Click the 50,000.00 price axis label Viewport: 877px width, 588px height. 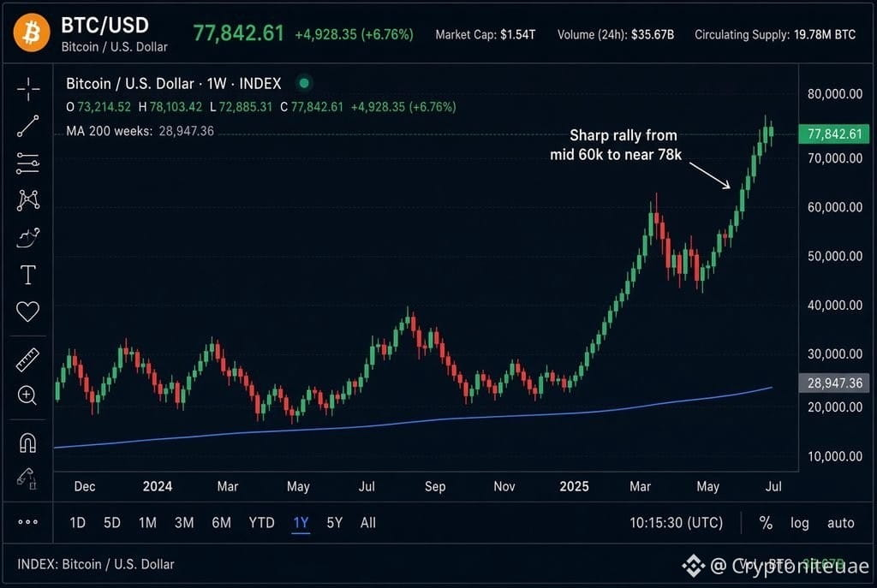point(835,256)
